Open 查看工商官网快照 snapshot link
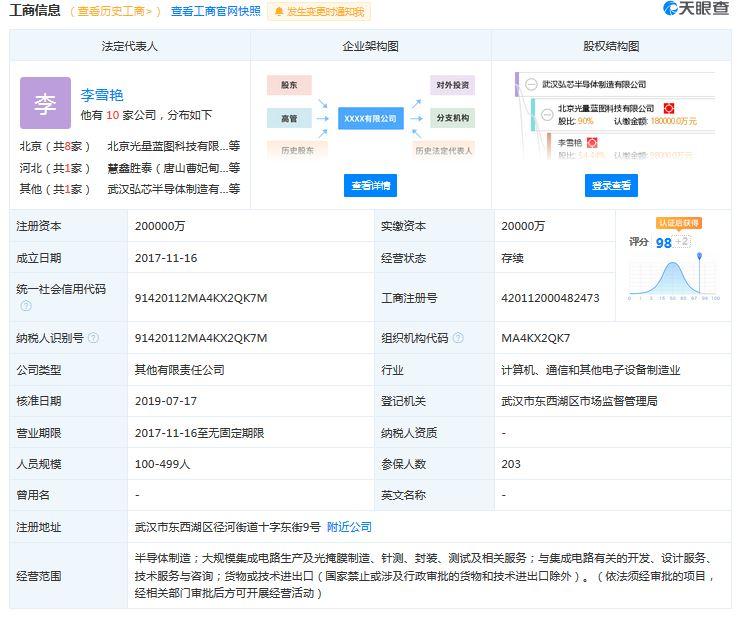Image resolution: width=739 pixels, height=617 pixels. 215,11
